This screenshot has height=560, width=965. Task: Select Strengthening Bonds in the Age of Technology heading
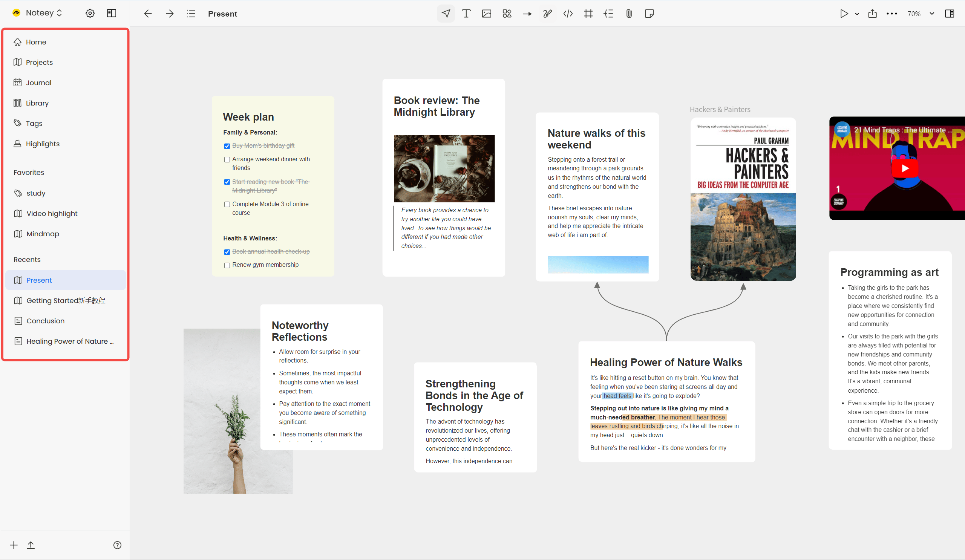coord(474,395)
